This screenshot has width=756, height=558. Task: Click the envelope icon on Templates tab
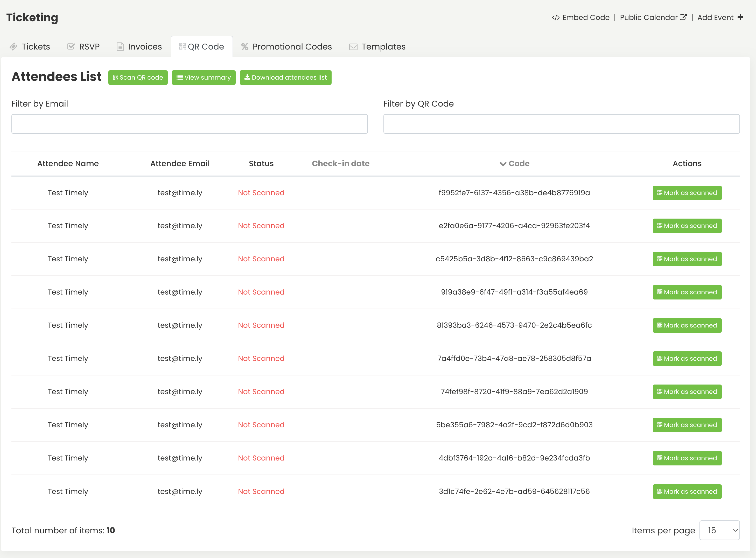coord(353,47)
